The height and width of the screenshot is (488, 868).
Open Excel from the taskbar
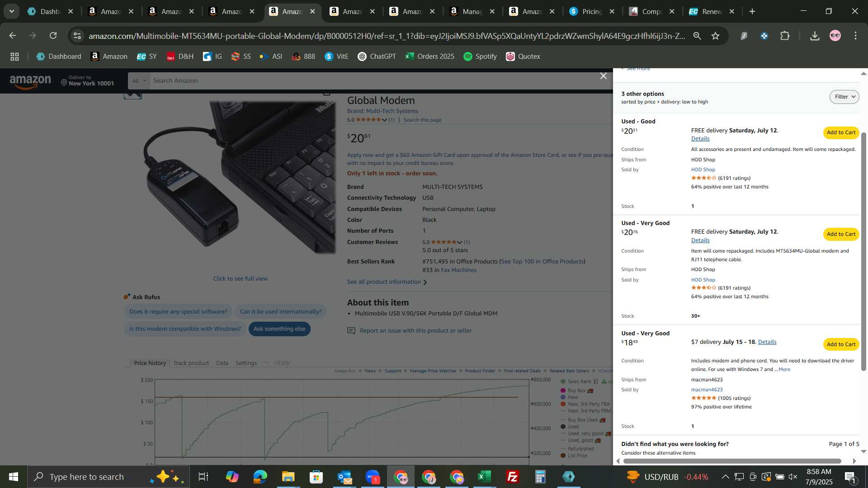[484, 477]
